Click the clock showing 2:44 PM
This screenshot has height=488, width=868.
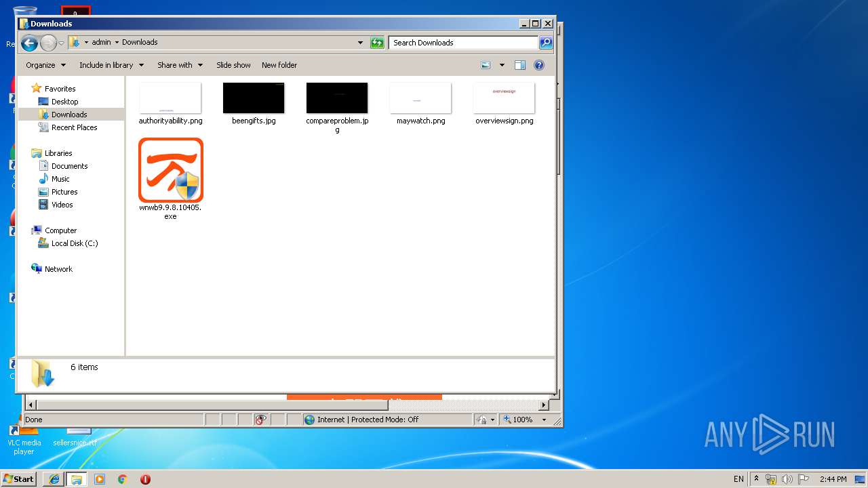tap(833, 479)
